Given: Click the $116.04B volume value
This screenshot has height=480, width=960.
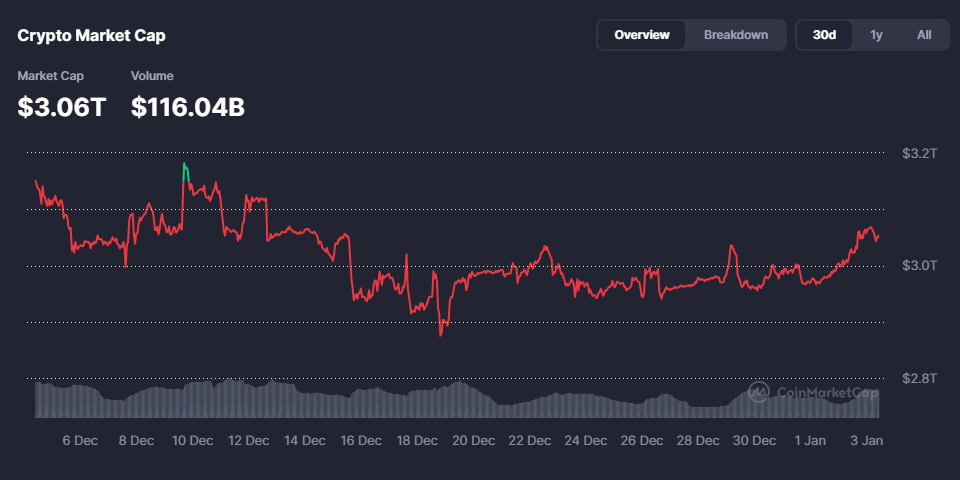Looking at the screenshot, I should pyautogui.click(x=188, y=107).
